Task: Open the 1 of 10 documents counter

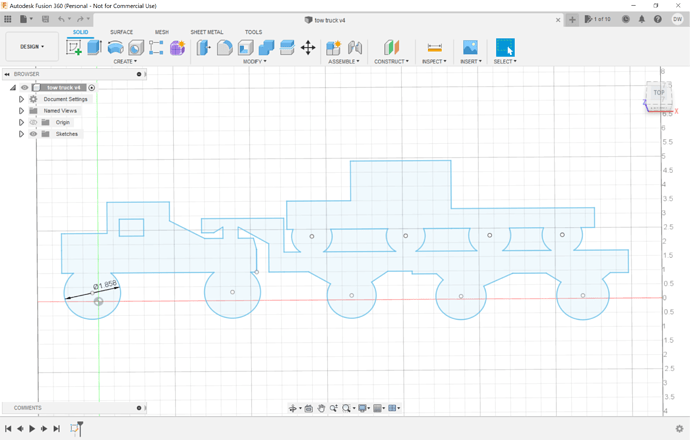Action: tap(598, 19)
